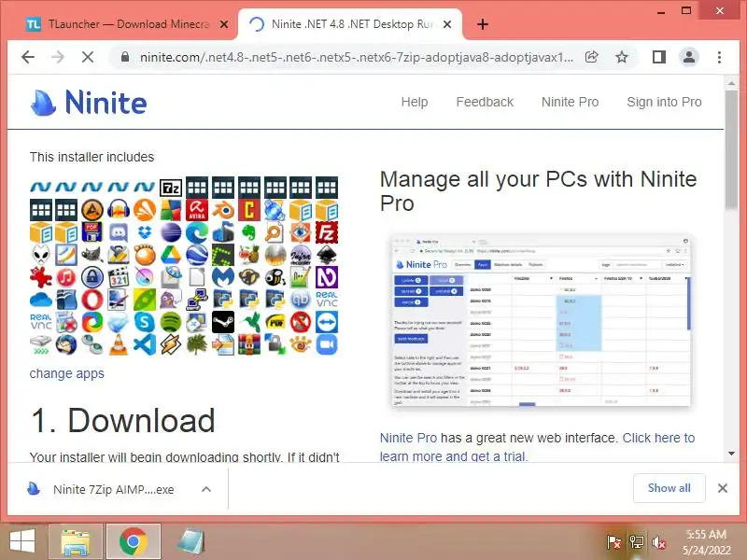
Task: Open the Feedback page
Action: 485,102
